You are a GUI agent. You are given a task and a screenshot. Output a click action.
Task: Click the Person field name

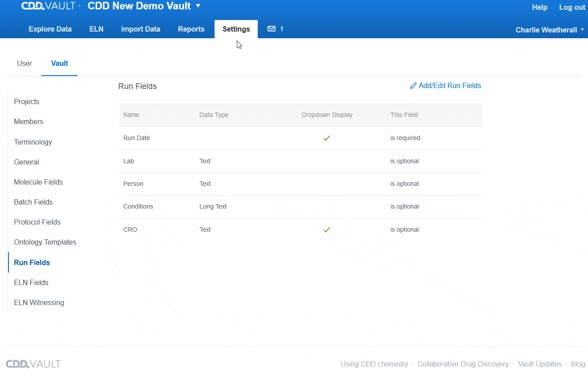coord(133,184)
